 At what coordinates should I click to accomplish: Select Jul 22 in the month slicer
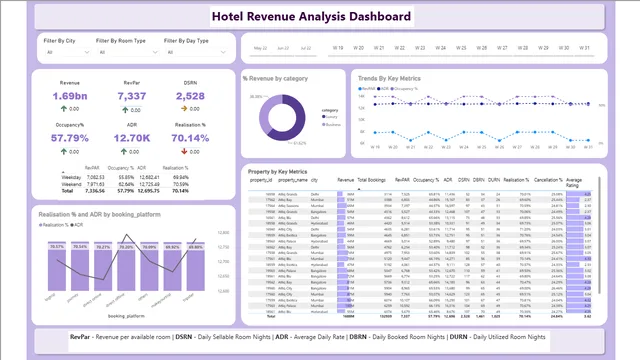coord(306,48)
